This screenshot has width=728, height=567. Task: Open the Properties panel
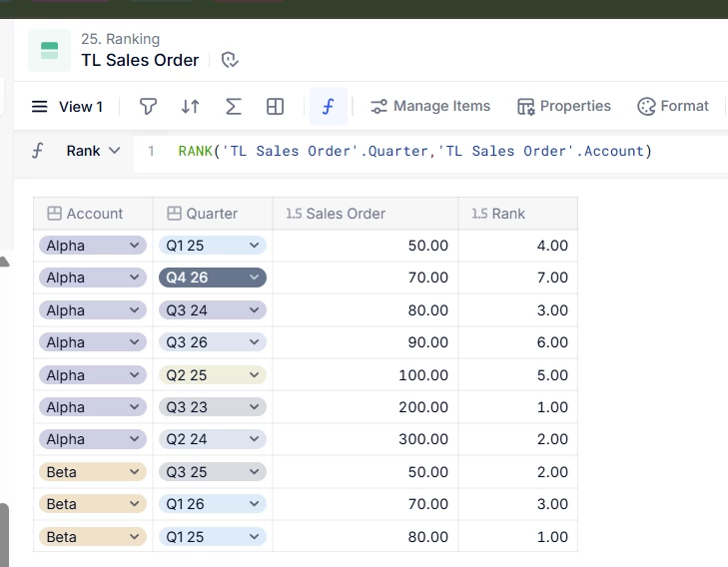pos(563,107)
